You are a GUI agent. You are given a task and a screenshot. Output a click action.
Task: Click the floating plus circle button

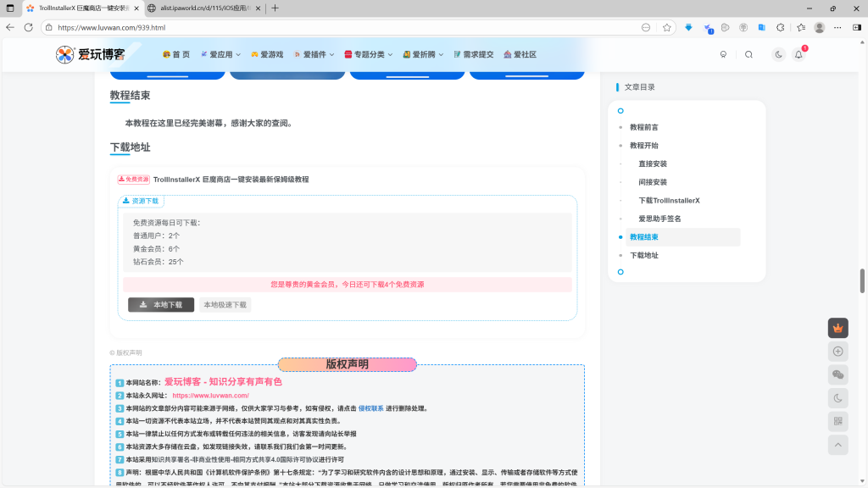(x=838, y=352)
